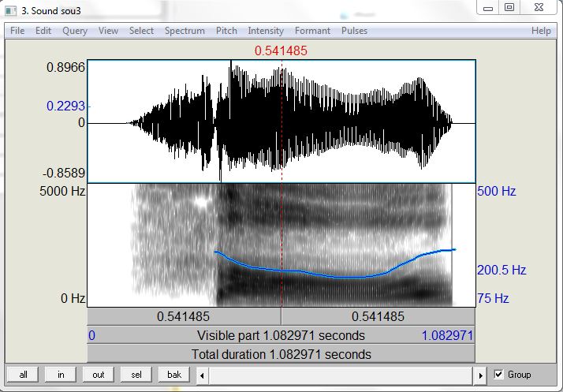
Task: Click the 'bak' button
Action: point(174,375)
